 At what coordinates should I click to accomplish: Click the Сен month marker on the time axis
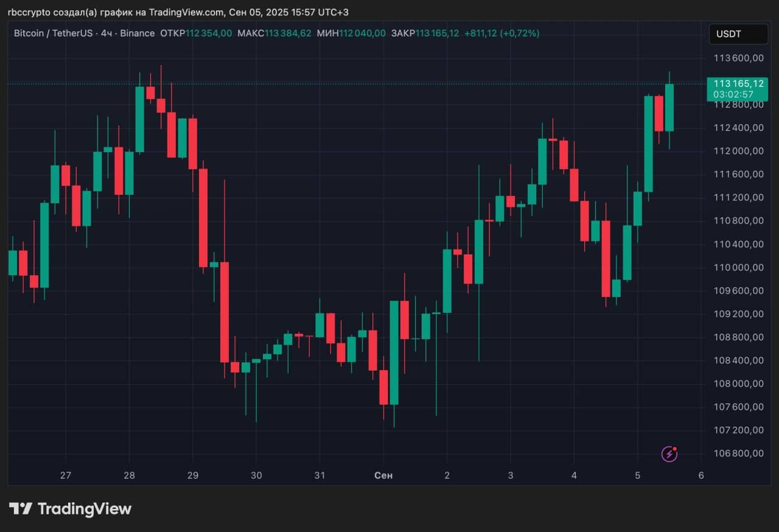tap(383, 475)
